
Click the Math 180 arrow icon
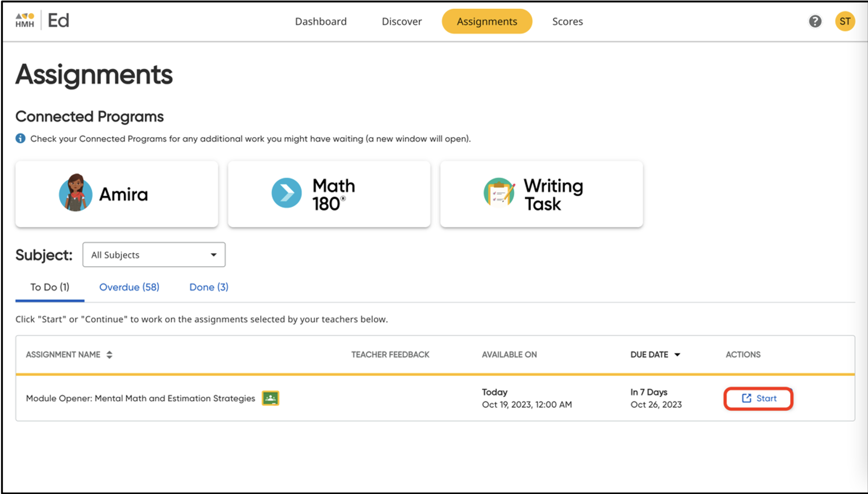click(x=287, y=193)
